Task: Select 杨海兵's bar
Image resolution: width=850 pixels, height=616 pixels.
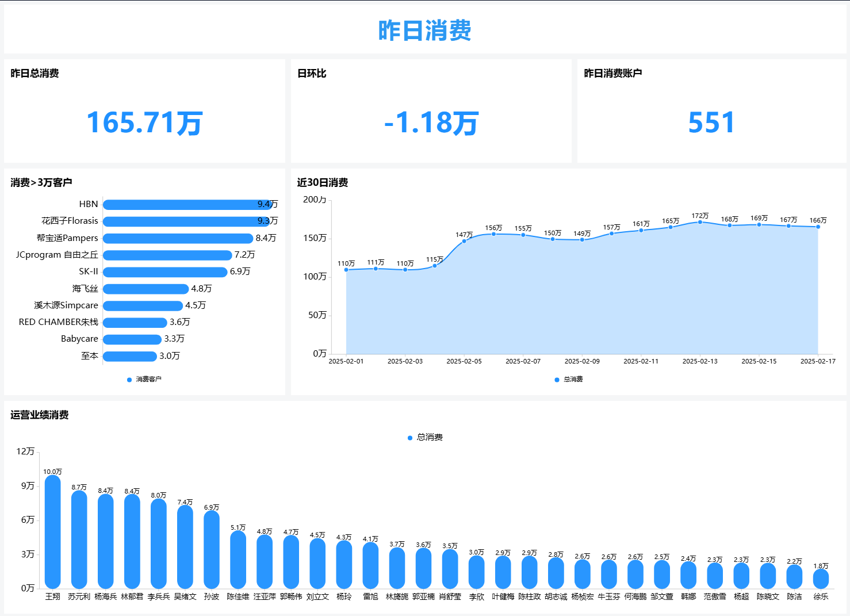Action: coord(106,541)
